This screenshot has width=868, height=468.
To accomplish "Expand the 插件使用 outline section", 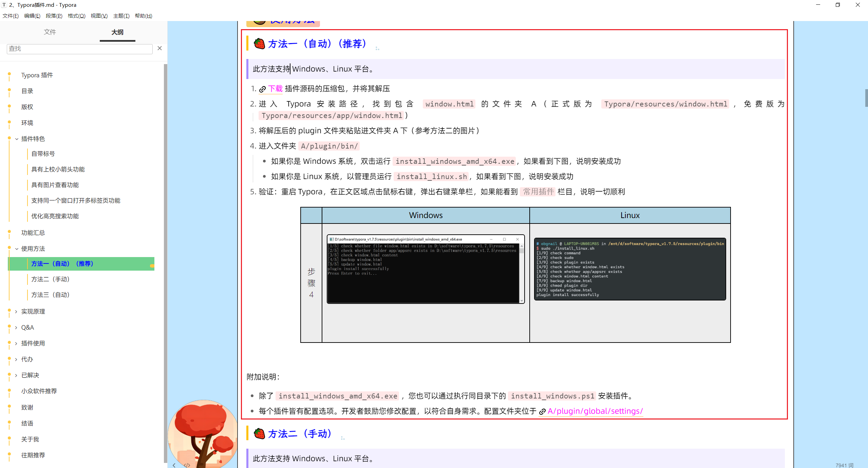I will pyautogui.click(x=16, y=343).
